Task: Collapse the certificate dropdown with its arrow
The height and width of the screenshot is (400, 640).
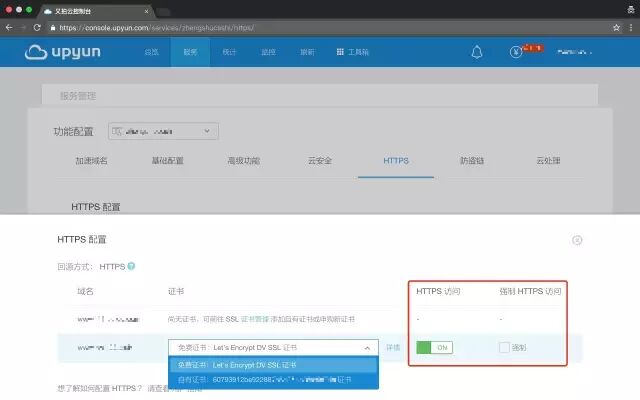Action: point(367,348)
